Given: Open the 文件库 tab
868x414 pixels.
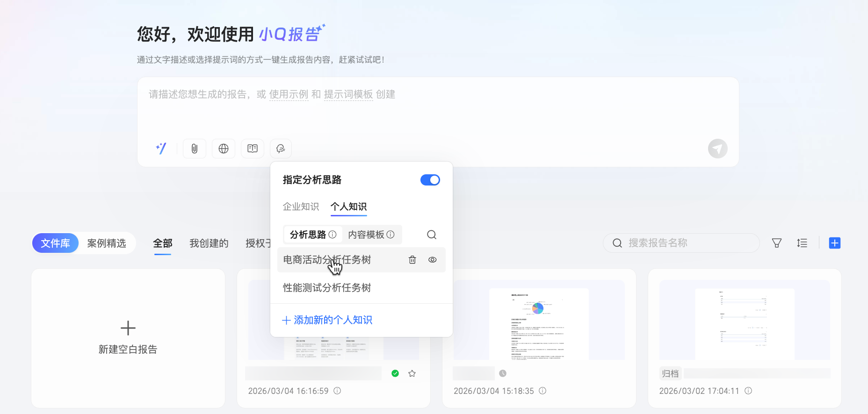Looking at the screenshot, I should pos(55,243).
